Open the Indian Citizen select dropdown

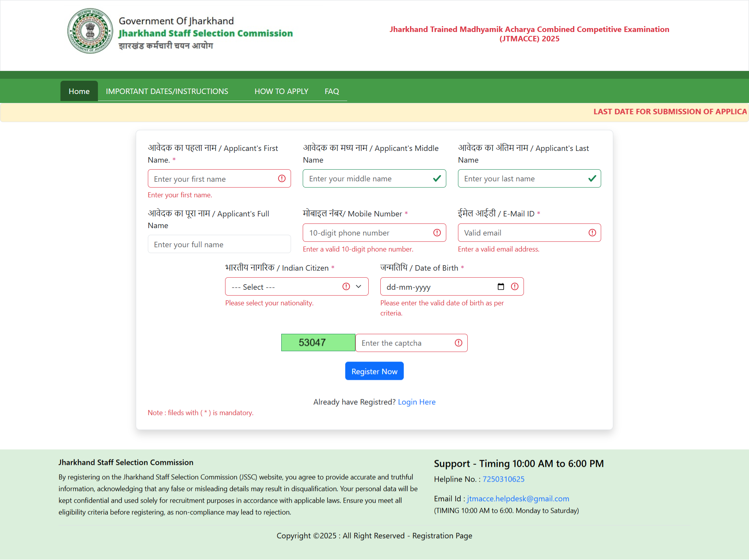tap(287, 287)
